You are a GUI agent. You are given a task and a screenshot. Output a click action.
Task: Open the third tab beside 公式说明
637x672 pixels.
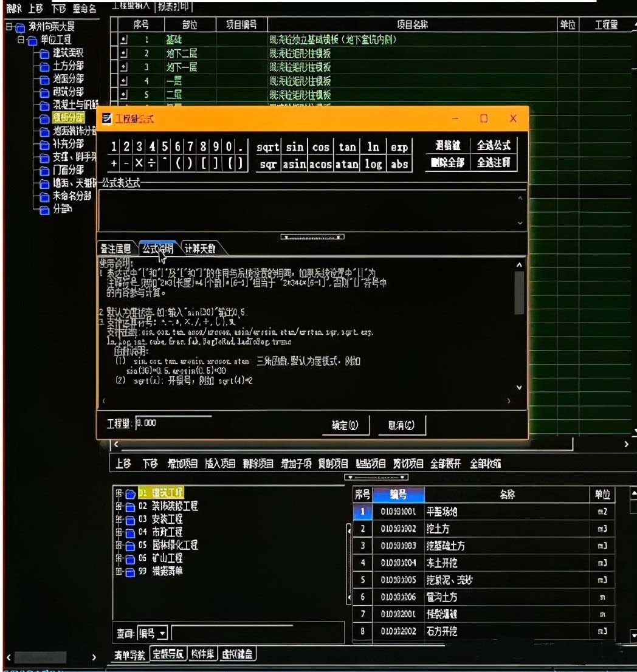[x=200, y=249]
